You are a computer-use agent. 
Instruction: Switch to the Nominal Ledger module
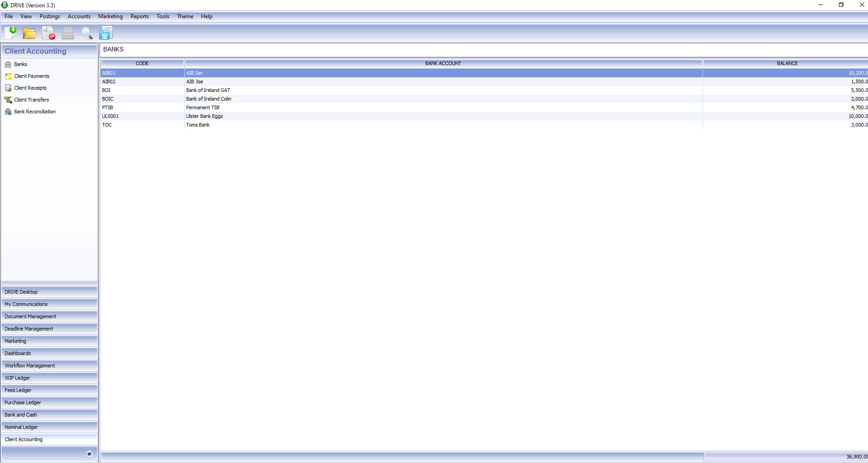[49, 427]
